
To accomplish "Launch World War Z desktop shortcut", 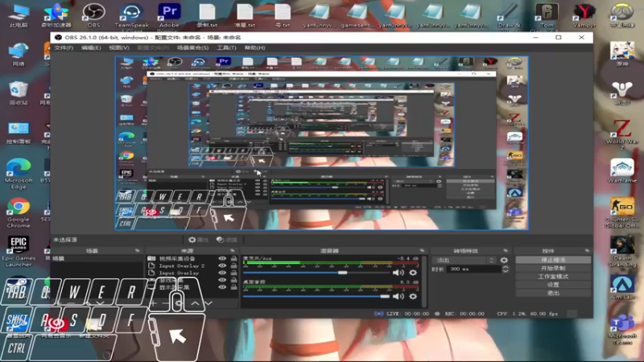I will (x=622, y=134).
